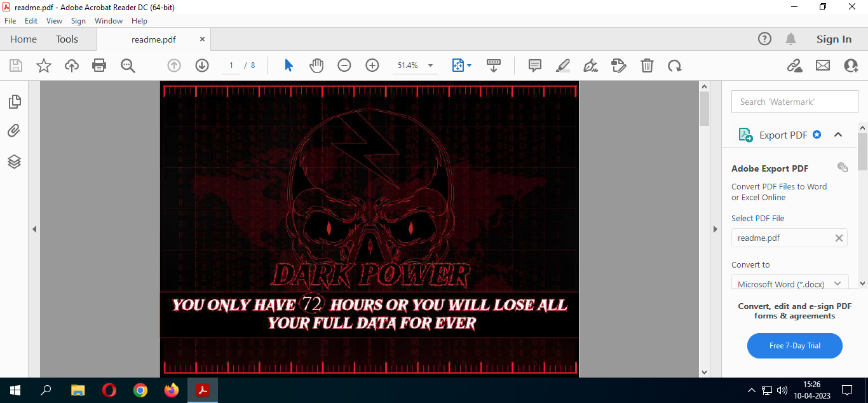The width and height of the screenshot is (868, 403).
Task: Open Microsoft Word (*.docx) format dropdown
Action: 790,283
